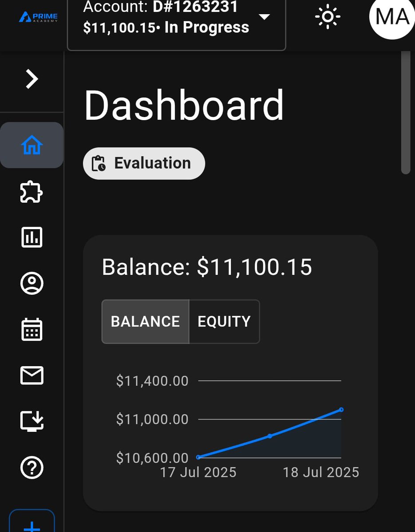The image size is (415, 532).
Task: Open the monitor download icon
Action: pyautogui.click(x=32, y=421)
